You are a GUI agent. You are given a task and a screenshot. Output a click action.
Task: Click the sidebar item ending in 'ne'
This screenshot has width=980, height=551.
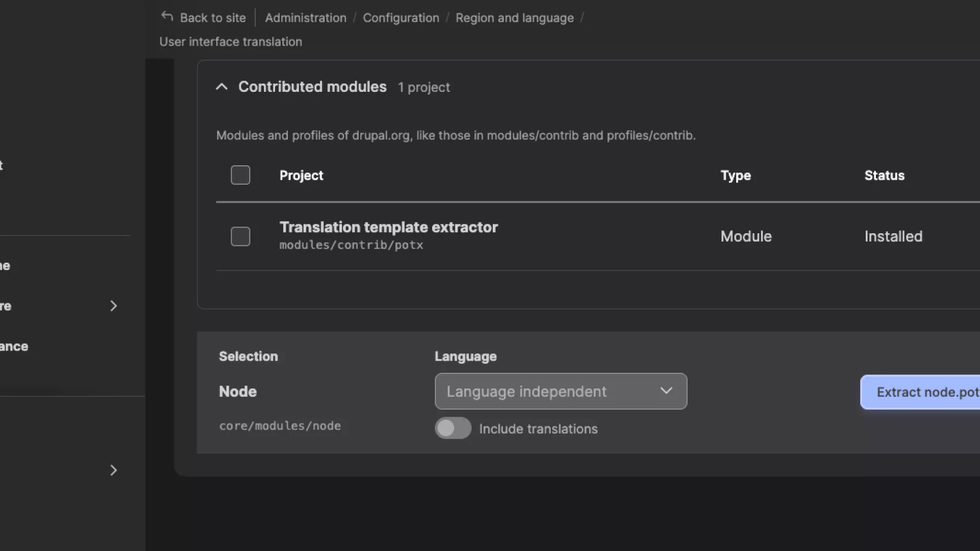coord(5,265)
